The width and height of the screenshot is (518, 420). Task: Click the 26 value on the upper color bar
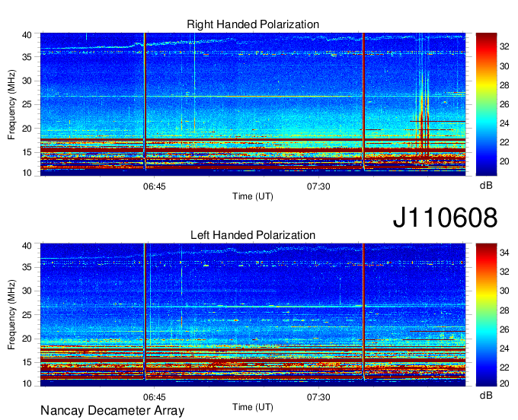(504, 104)
